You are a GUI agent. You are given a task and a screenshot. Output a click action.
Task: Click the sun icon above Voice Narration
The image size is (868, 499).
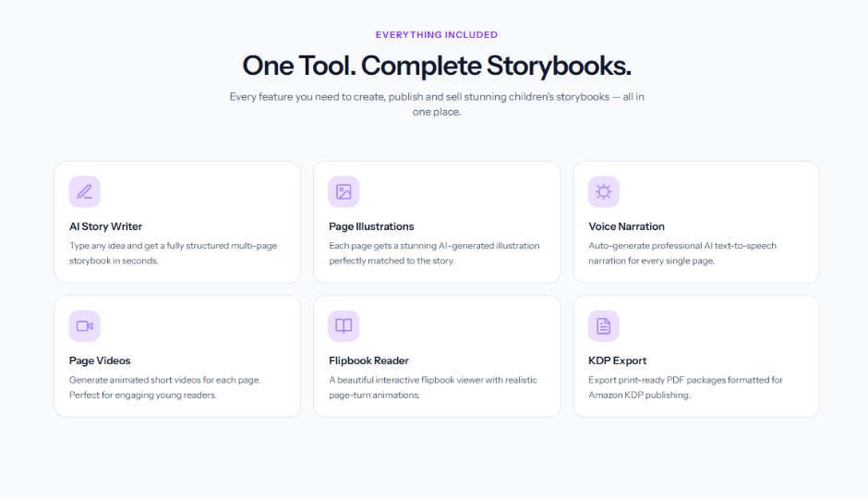[603, 191]
